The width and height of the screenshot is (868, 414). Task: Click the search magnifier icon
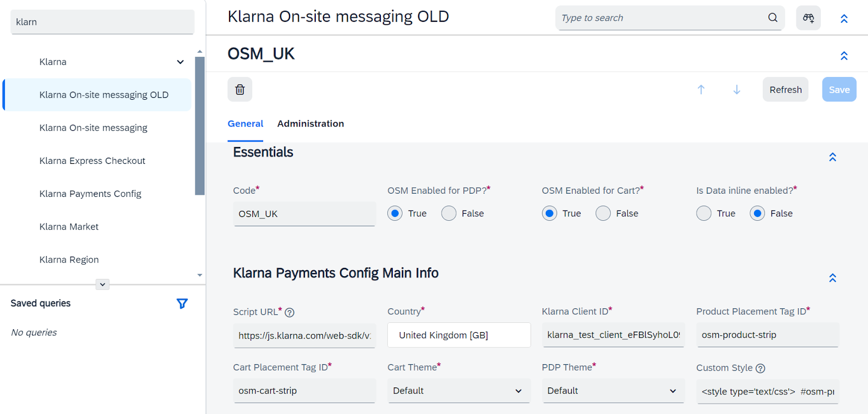pos(773,18)
